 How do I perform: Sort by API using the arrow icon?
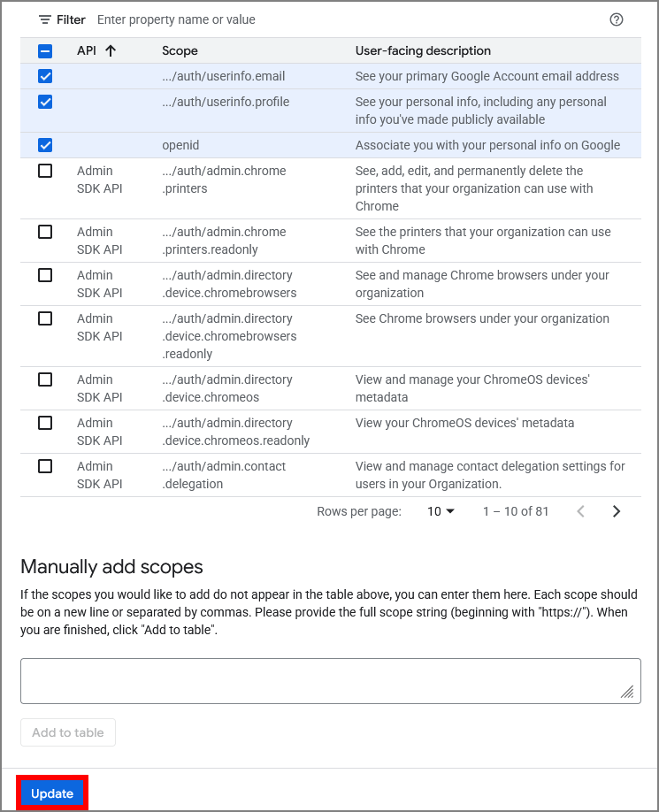pyautogui.click(x=111, y=50)
